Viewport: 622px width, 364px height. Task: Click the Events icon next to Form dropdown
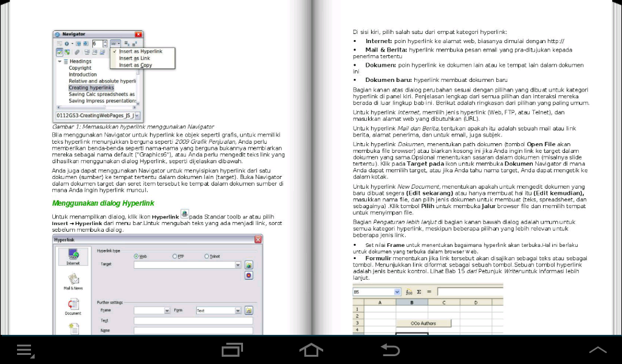coord(248,311)
